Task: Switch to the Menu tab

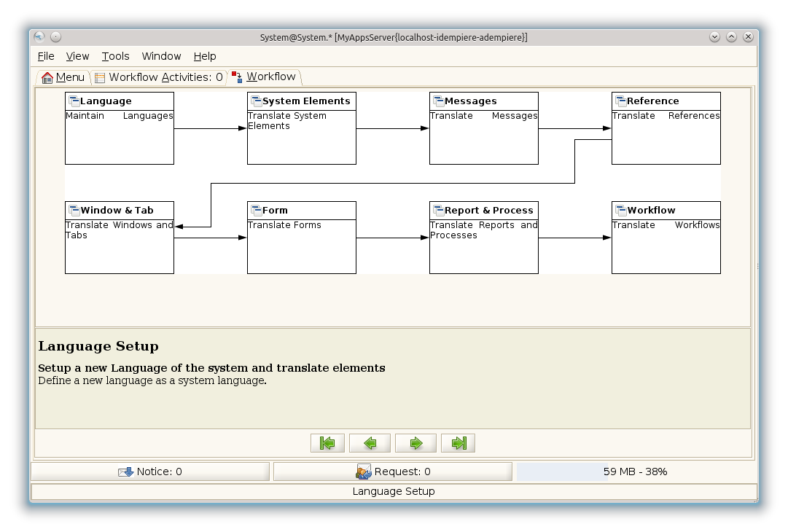Action: click(x=63, y=77)
